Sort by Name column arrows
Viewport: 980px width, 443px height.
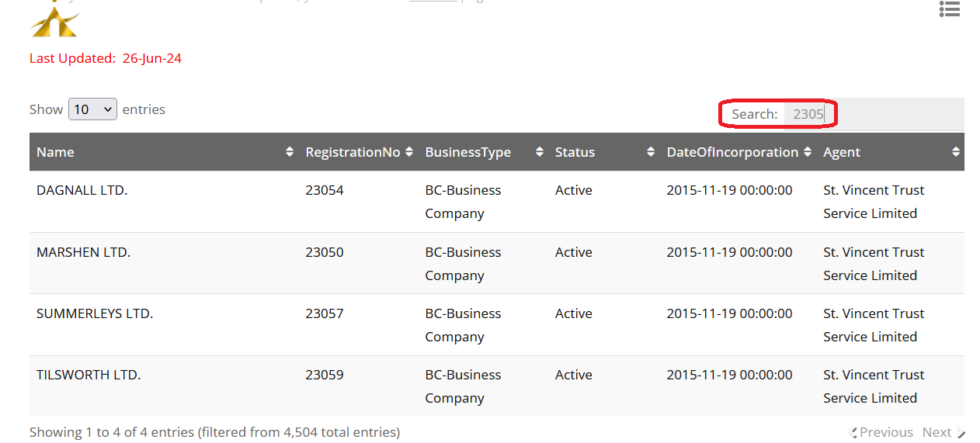pyautogui.click(x=290, y=152)
